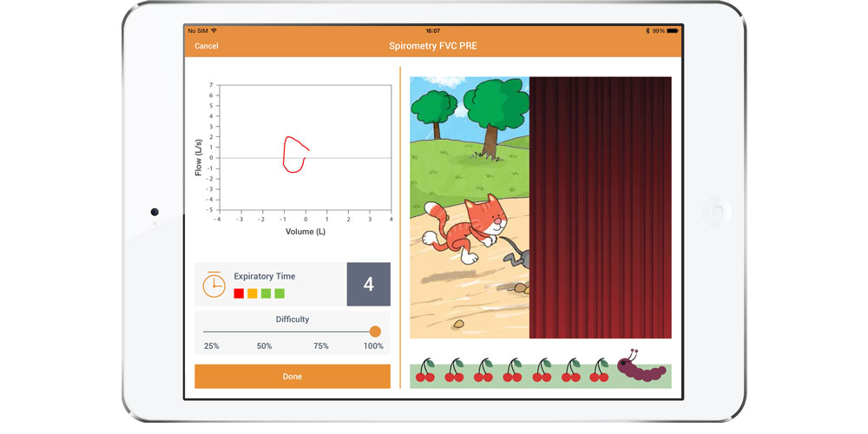Screen dimensions: 868x434
Task: Tap the expiratory time stopwatch icon
Action: [x=214, y=284]
